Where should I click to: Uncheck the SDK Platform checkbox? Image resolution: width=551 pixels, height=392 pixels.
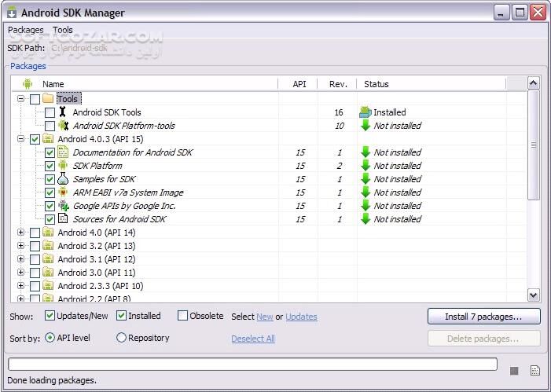click(50, 166)
